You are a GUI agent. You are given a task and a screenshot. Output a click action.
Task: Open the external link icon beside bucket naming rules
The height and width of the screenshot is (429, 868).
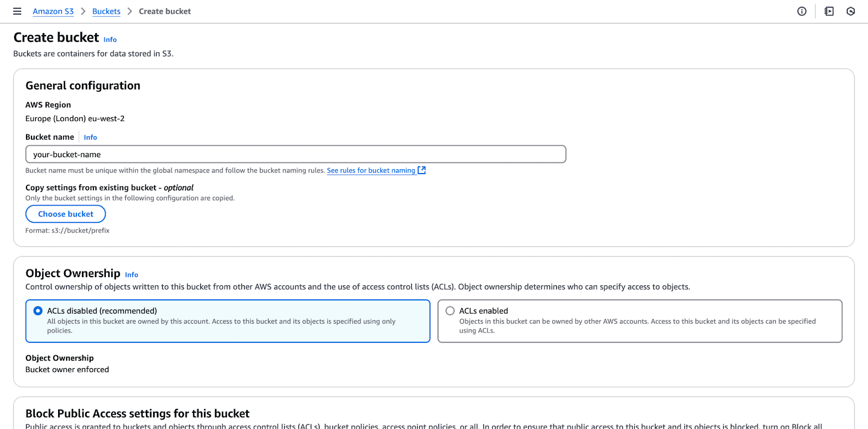(422, 170)
